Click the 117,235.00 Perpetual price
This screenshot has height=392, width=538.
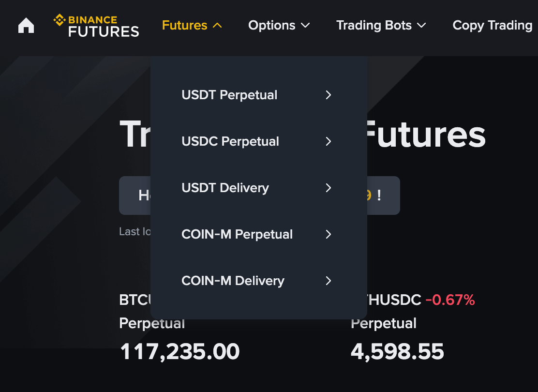[179, 352]
